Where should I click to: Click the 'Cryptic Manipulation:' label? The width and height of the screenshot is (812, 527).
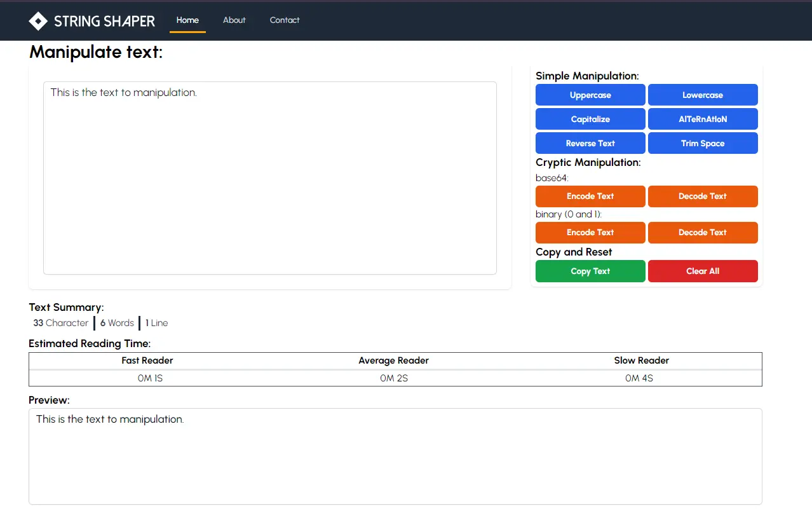588,162
